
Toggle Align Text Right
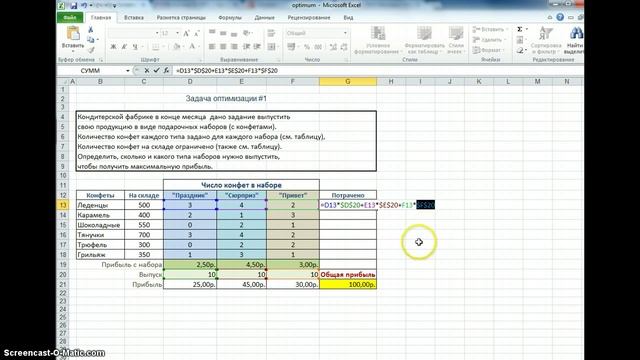coord(234,47)
